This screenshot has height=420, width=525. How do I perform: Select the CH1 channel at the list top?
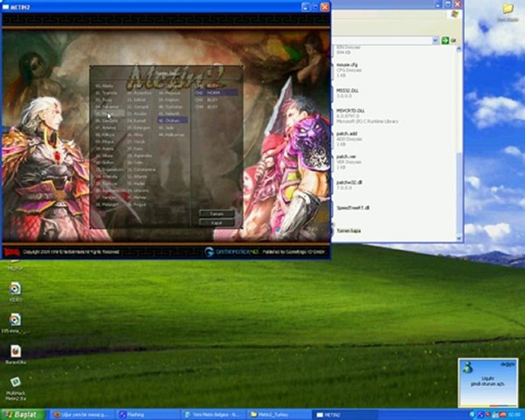(x=216, y=86)
